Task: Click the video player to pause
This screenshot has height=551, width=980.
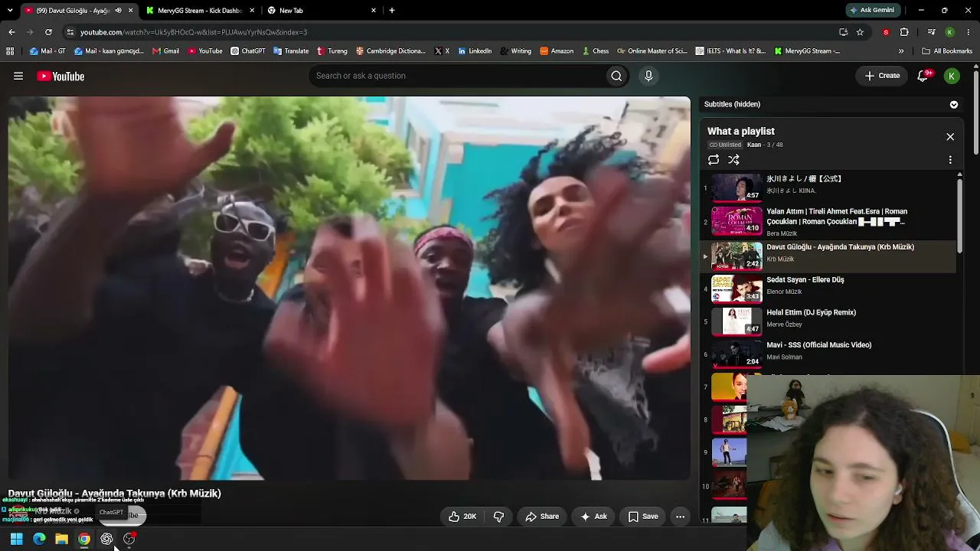Action: coord(349,288)
